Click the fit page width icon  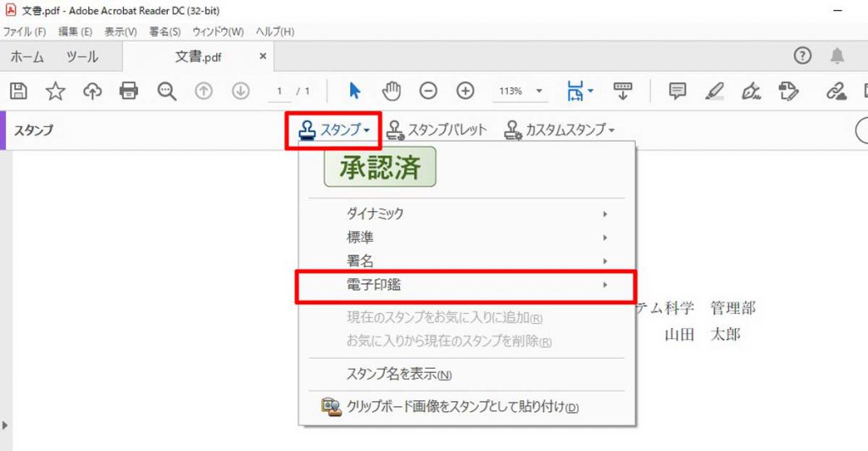tap(576, 91)
